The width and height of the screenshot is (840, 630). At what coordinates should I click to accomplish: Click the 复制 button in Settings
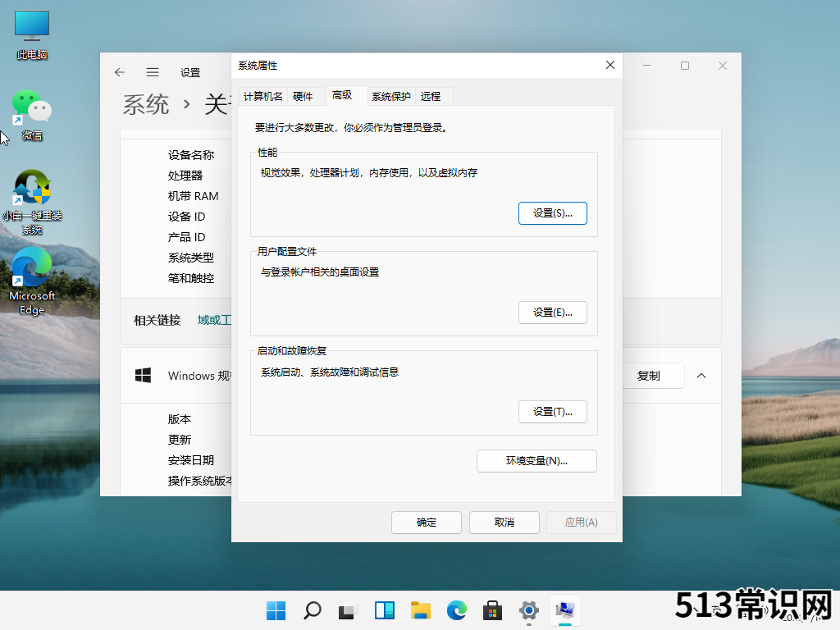click(x=648, y=376)
